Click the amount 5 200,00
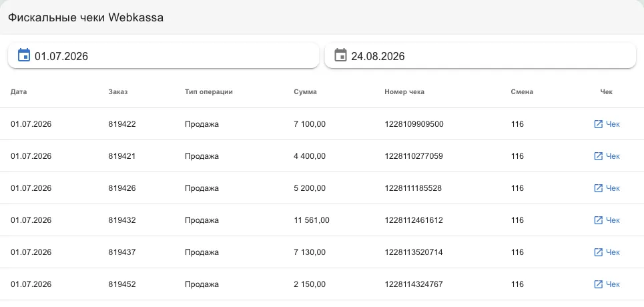 click(310, 188)
